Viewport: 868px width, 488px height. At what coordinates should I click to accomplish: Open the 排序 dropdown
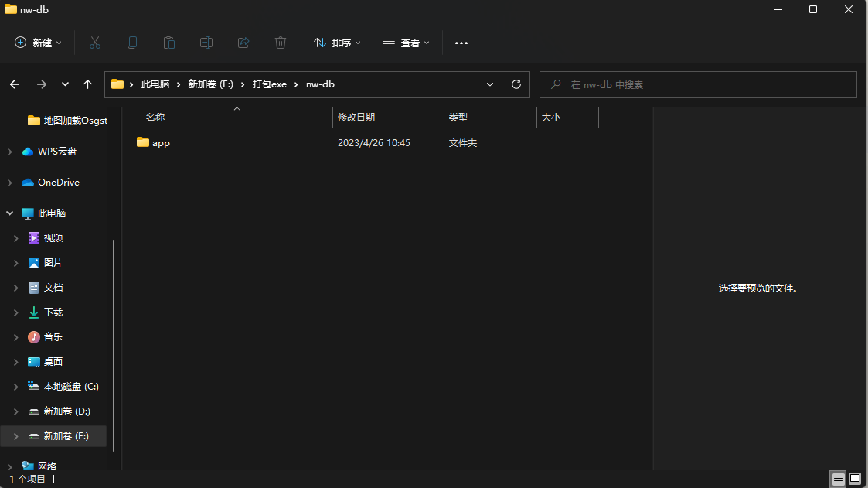pos(336,43)
